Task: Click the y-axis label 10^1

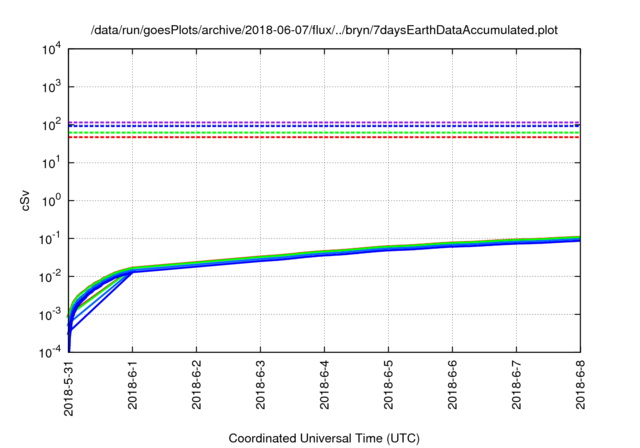Action: click(x=51, y=162)
